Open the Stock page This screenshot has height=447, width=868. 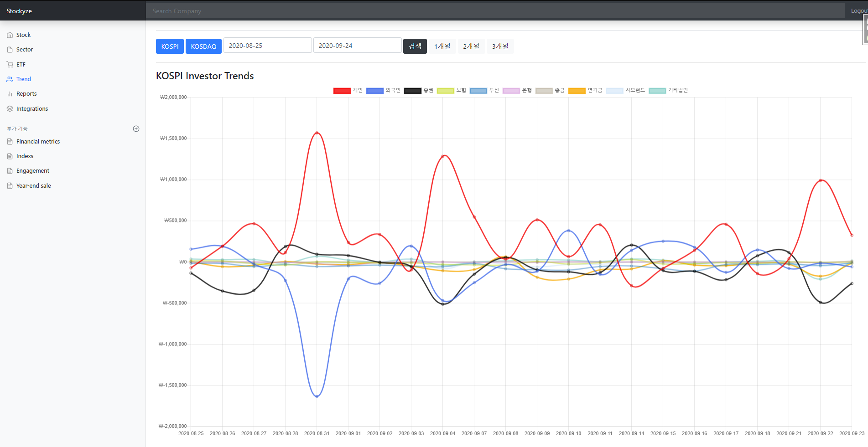click(x=23, y=35)
